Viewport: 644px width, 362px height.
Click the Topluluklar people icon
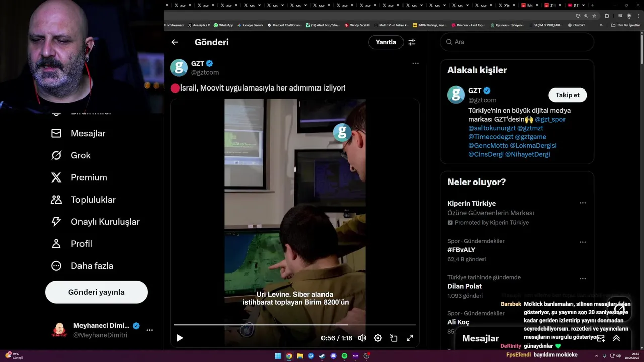(x=56, y=200)
